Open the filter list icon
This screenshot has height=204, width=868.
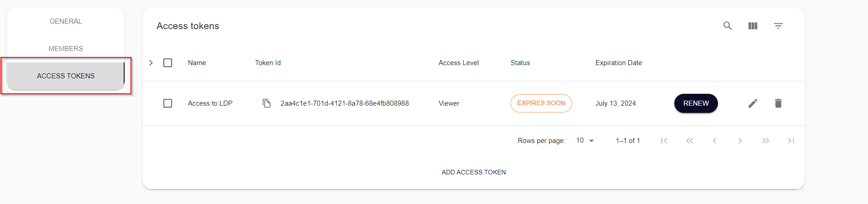(778, 26)
